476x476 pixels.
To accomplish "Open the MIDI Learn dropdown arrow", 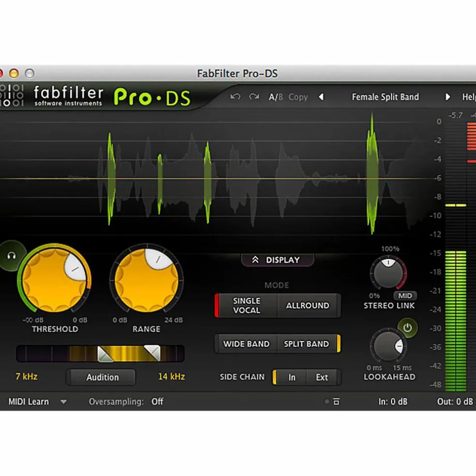I will pos(63,402).
